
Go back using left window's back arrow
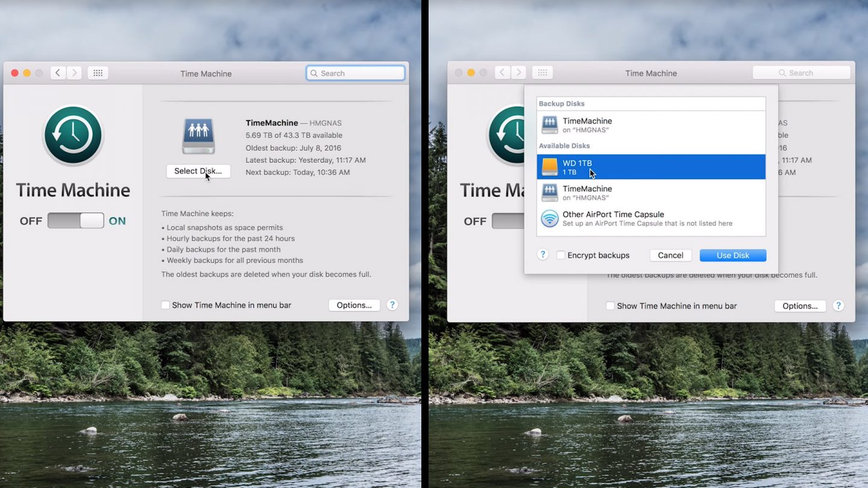pos(58,73)
